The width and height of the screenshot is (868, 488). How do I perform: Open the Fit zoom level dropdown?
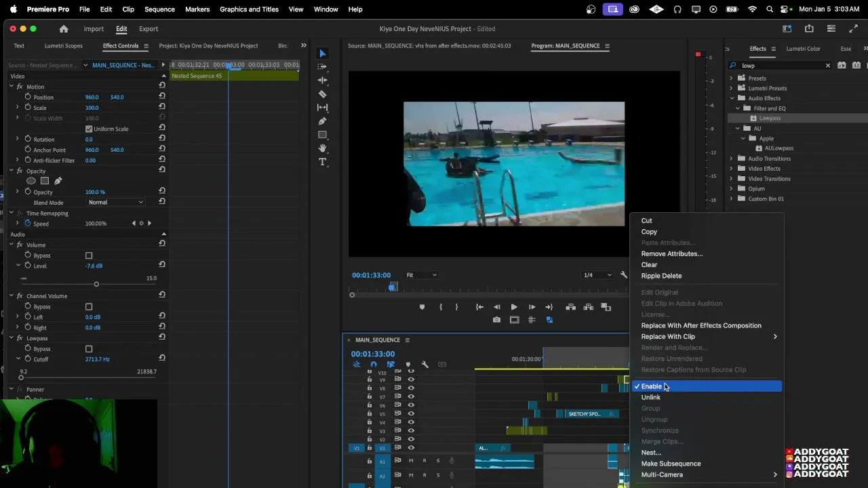tap(421, 275)
